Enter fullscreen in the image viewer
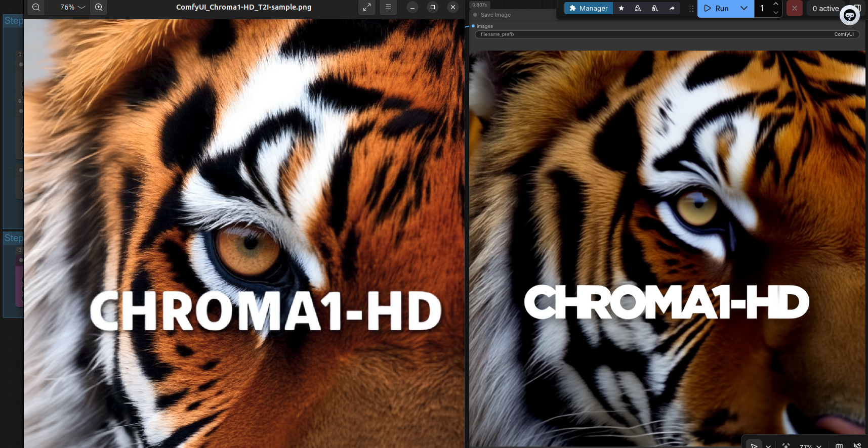868x448 pixels. click(367, 7)
